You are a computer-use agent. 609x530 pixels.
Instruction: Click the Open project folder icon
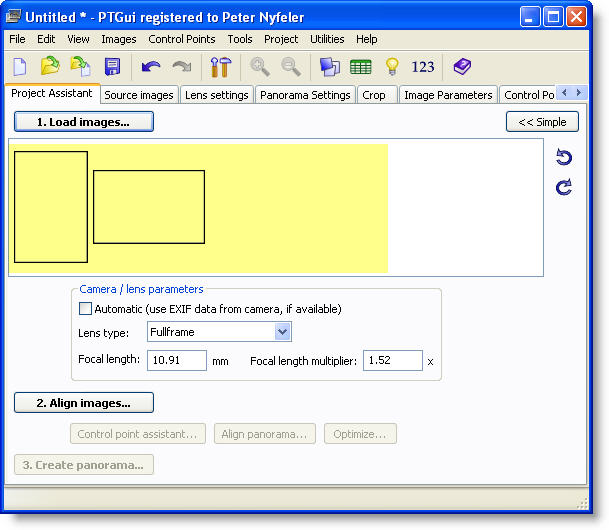pyautogui.click(x=50, y=67)
